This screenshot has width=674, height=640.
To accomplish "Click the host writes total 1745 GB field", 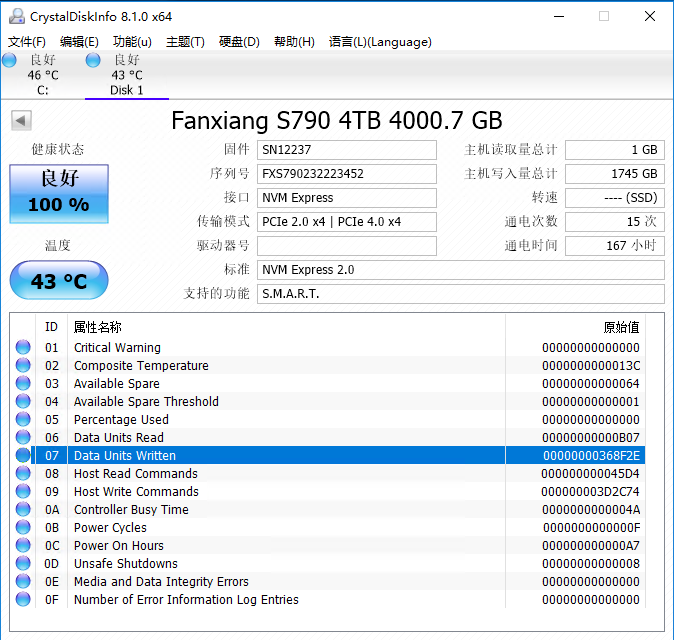I will coord(615,174).
